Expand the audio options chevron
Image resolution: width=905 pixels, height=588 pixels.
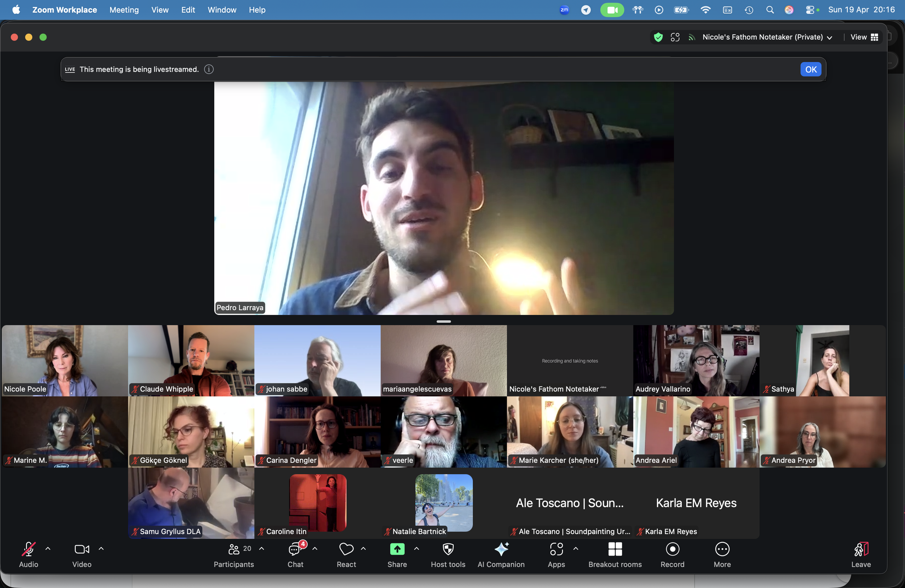click(x=48, y=549)
